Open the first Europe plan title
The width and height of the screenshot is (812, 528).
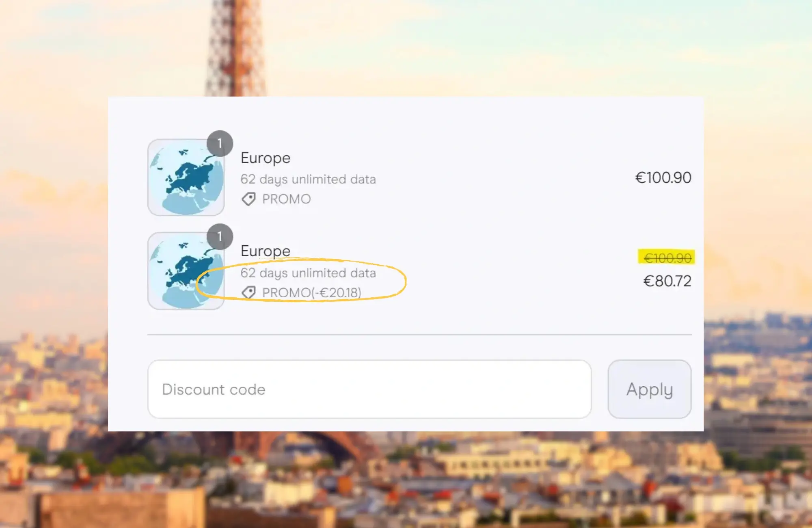(266, 158)
